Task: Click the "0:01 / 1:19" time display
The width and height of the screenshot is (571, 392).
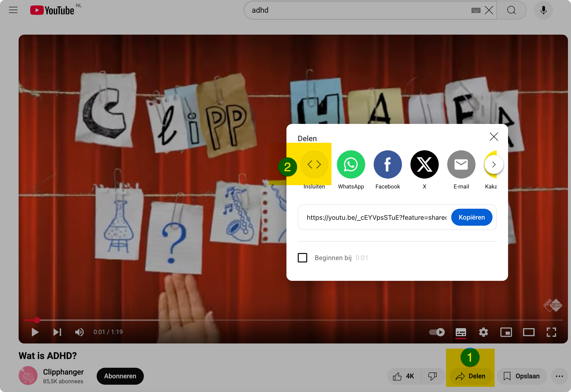Action: click(x=108, y=332)
